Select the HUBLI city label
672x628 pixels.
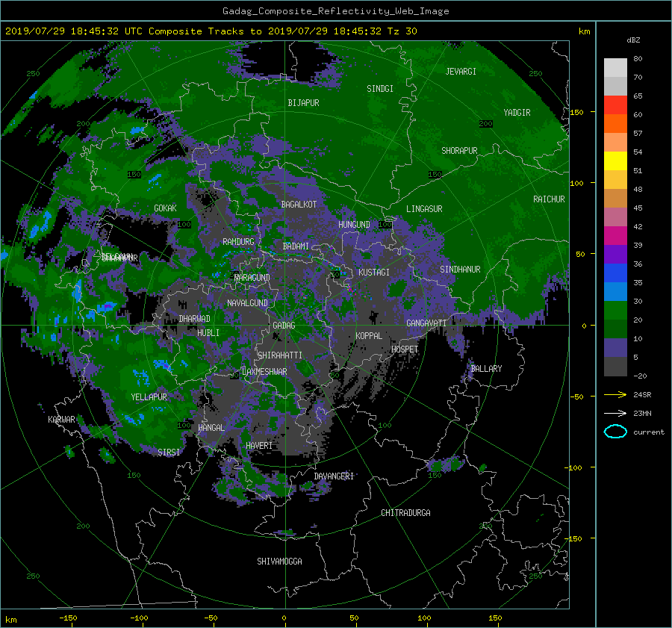(208, 333)
